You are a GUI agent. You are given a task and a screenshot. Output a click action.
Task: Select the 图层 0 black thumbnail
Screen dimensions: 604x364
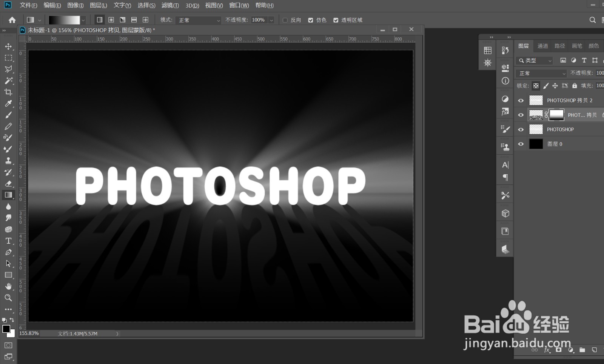[x=536, y=144]
